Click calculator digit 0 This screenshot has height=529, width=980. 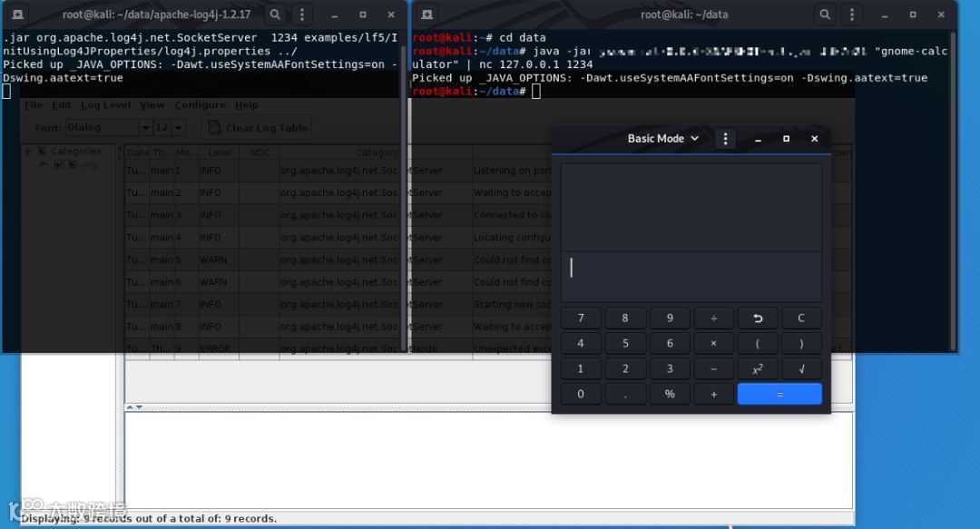581,394
